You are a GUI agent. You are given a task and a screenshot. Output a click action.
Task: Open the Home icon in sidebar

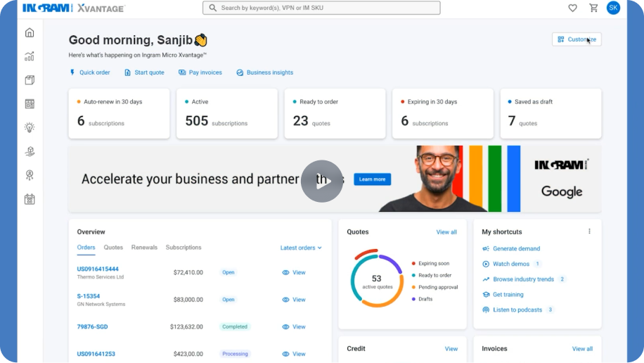pyautogui.click(x=30, y=32)
